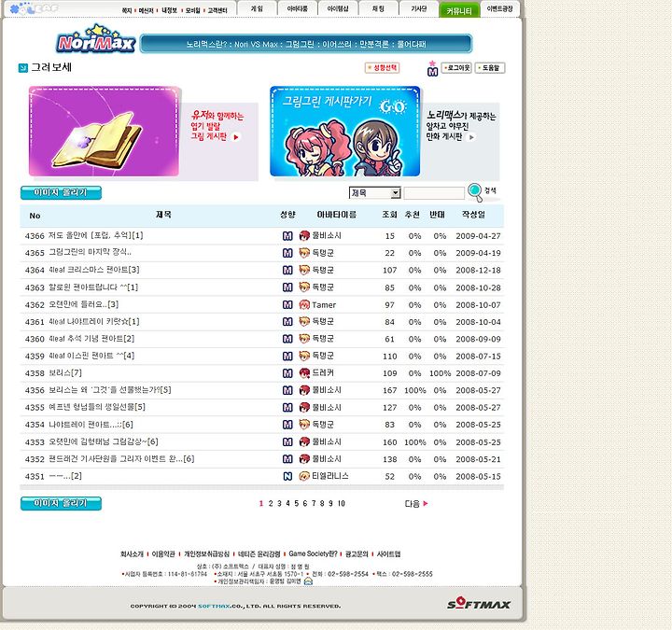
Task: Click the 사이트맵 footer link
Action: point(388,554)
